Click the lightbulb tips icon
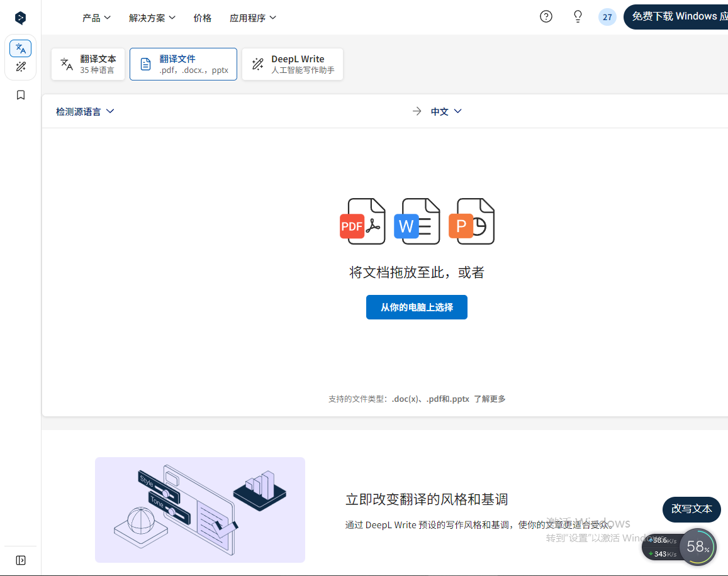Image resolution: width=728 pixels, height=576 pixels. point(578,17)
